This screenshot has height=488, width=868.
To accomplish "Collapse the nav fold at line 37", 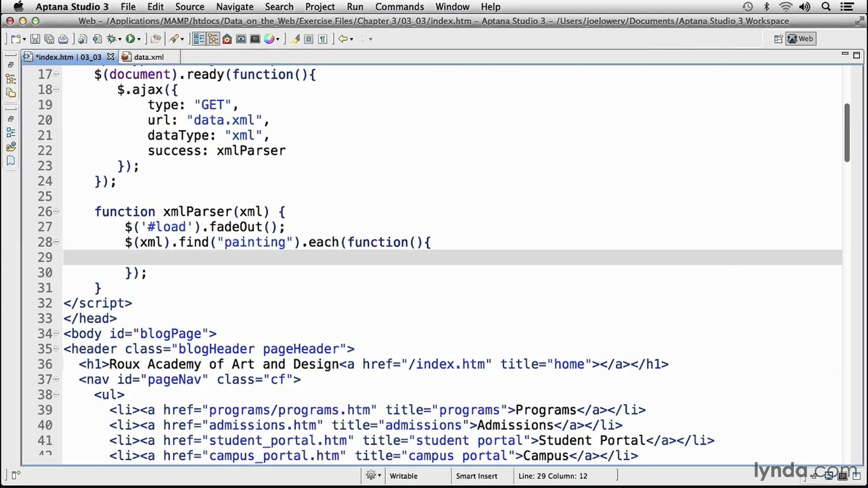I will click(56, 379).
